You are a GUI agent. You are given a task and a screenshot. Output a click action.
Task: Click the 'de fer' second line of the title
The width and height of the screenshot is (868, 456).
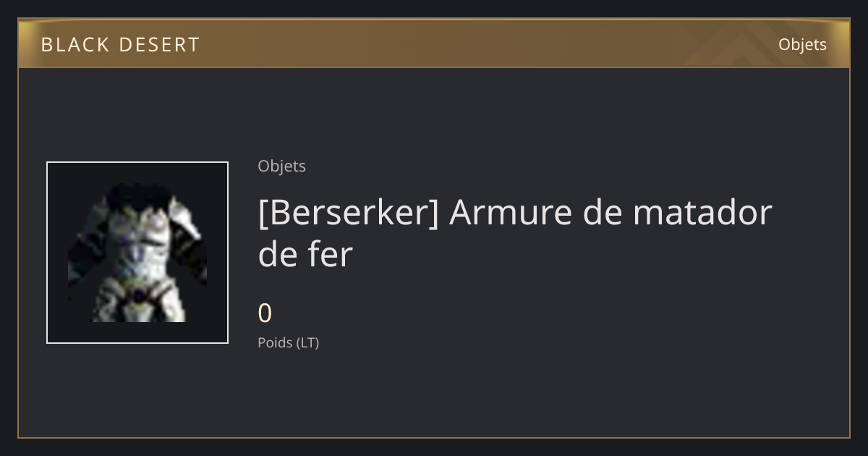305,254
